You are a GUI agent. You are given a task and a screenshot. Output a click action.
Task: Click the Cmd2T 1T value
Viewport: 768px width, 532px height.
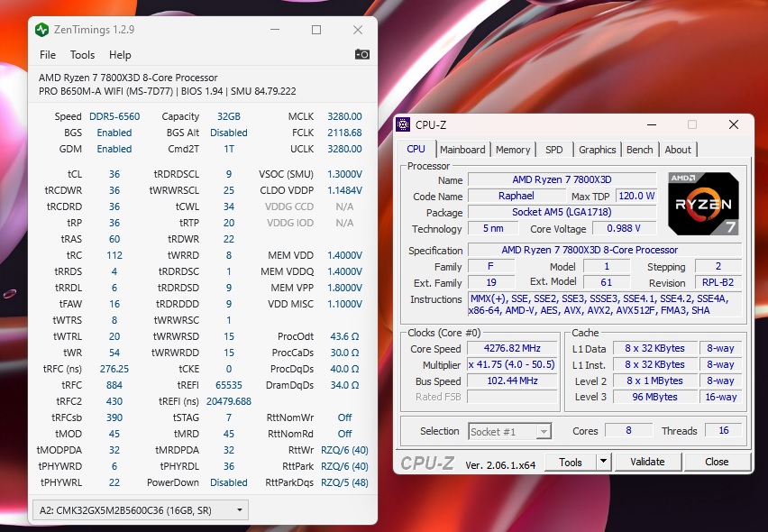pyautogui.click(x=229, y=149)
